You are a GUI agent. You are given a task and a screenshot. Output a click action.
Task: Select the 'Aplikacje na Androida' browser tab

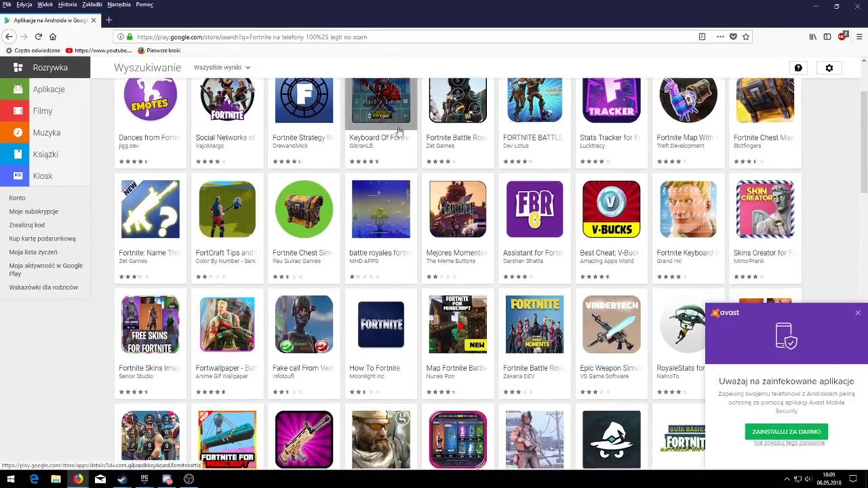click(x=50, y=20)
